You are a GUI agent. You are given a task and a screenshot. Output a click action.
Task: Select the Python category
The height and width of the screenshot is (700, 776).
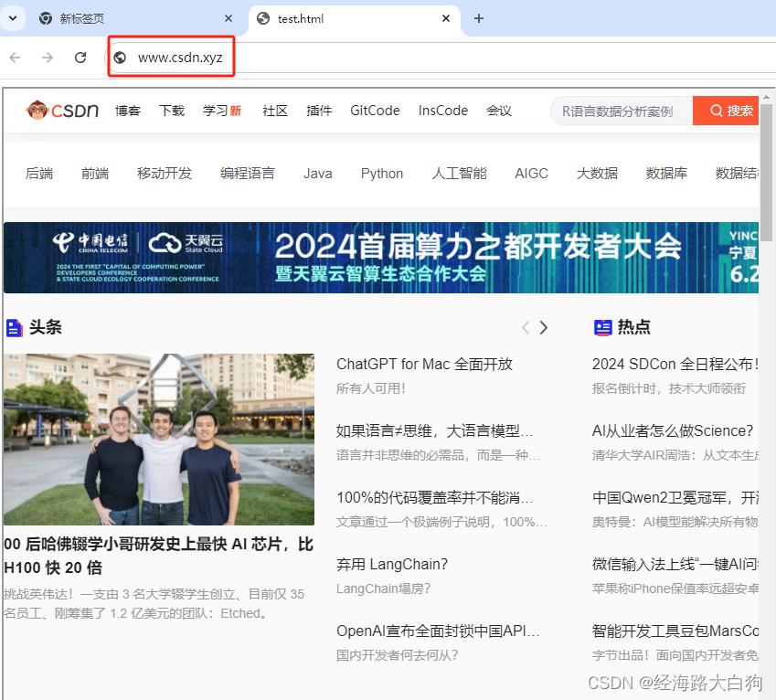(382, 173)
